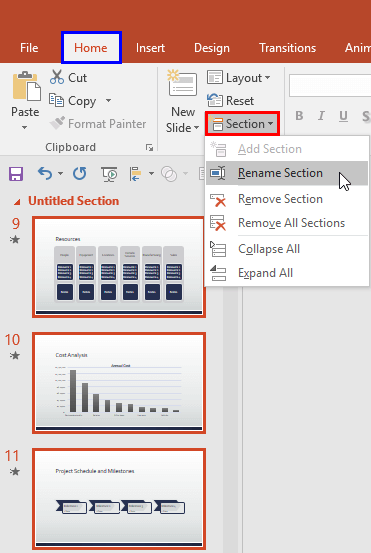
Task: Select the Untitled Section header
Action: click(74, 201)
